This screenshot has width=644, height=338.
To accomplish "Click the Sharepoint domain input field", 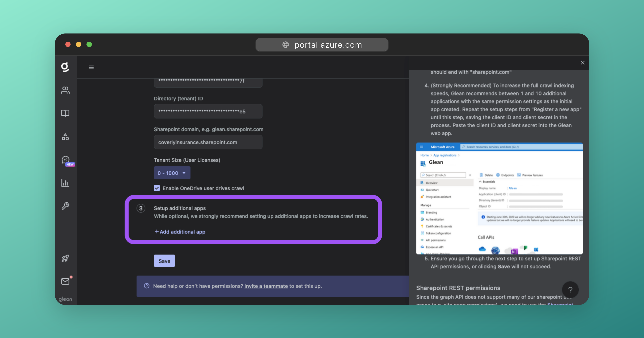I will [208, 142].
